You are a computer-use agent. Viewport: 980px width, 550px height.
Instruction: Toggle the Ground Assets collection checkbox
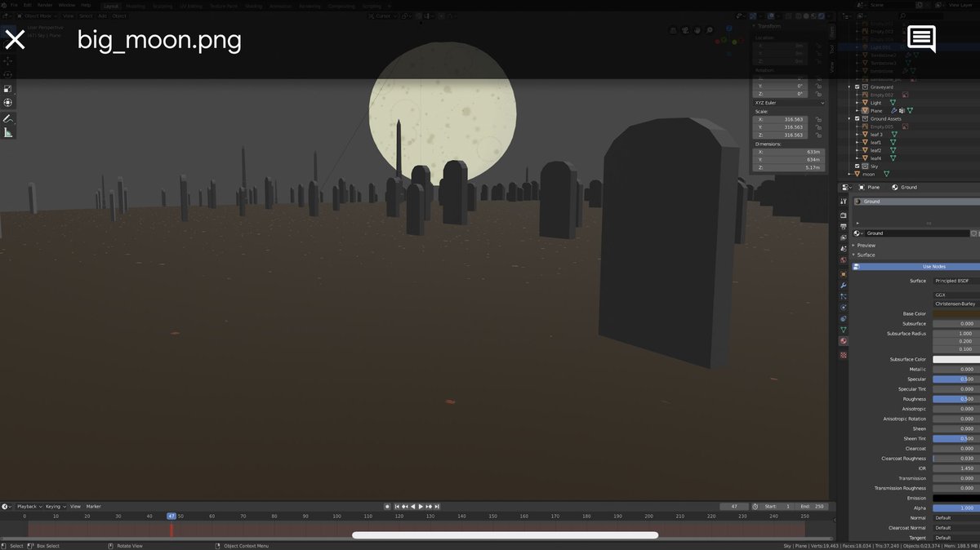point(857,118)
